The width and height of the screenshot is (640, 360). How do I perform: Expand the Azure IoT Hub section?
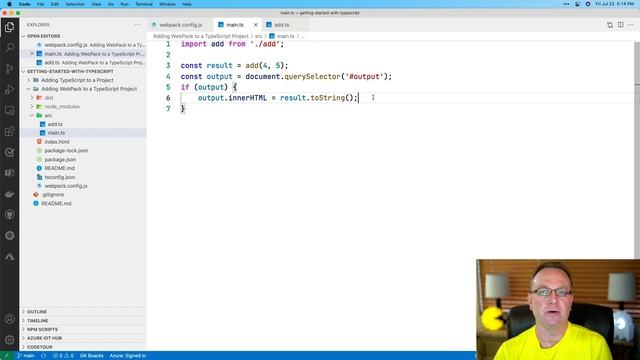coord(44,338)
